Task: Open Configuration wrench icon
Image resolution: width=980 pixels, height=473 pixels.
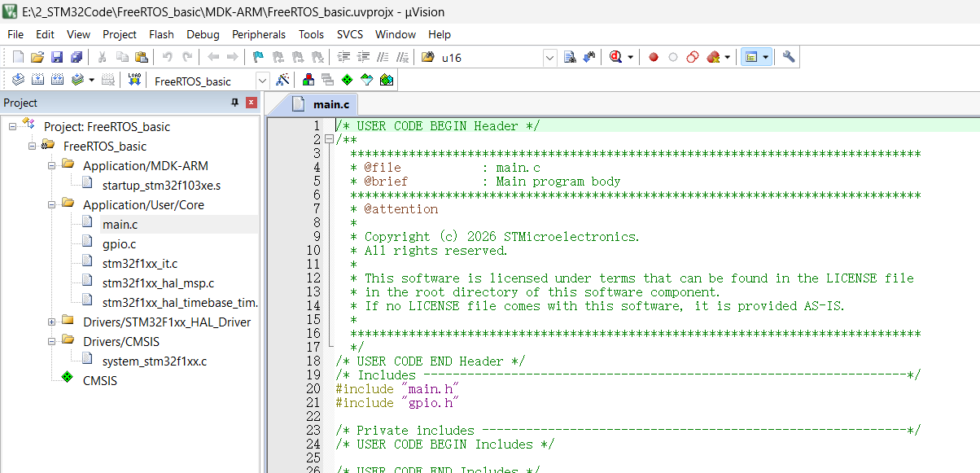Action: coord(788,57)
